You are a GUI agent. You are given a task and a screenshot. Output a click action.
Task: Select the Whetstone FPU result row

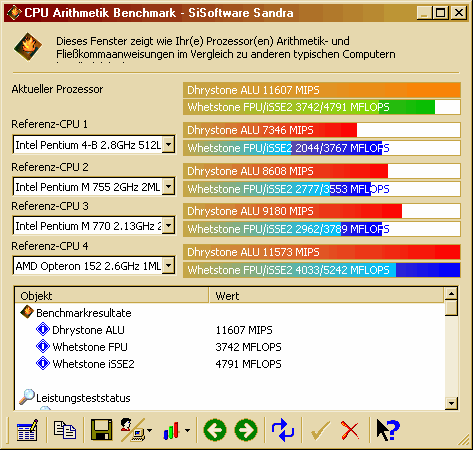point(230,347)
